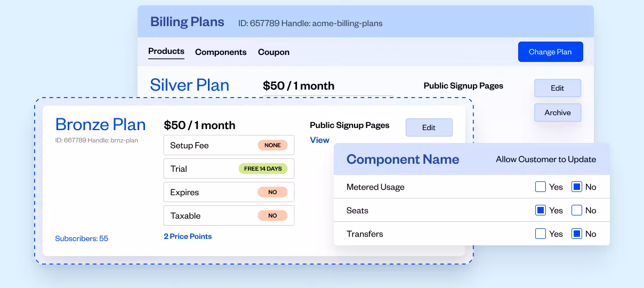Click the FREE 14 DAYS trial badge
The width and height of the screenshot is (644, 288).
(263, 169)
